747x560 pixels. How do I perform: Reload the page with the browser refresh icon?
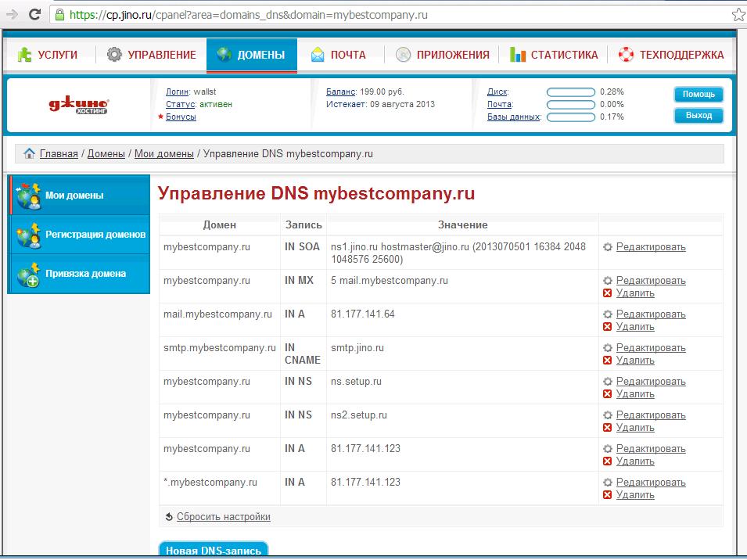click(x=34, y=14)
